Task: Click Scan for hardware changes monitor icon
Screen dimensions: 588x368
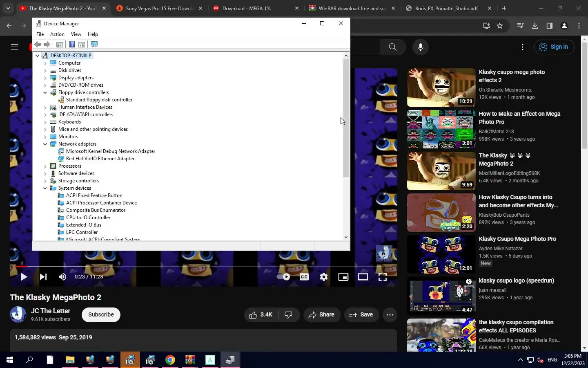Action: pos(94,44)
